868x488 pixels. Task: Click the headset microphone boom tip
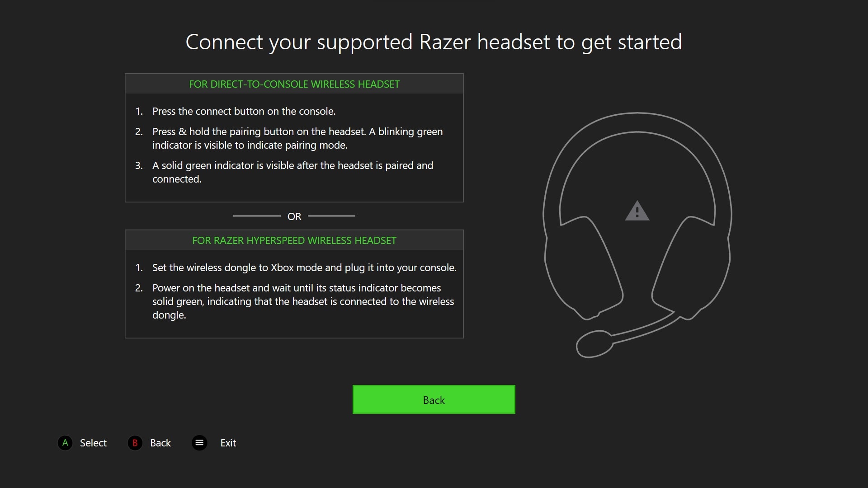pyautogui.click(x=594, y=344)
